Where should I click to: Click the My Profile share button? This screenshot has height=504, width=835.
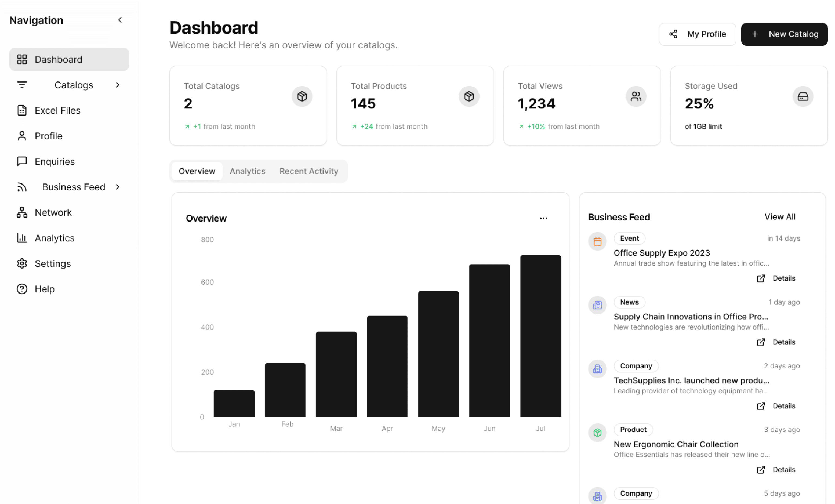point(697,34)
